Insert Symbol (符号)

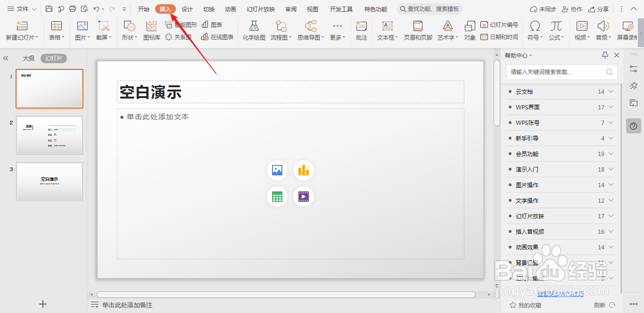click(535, 30)
